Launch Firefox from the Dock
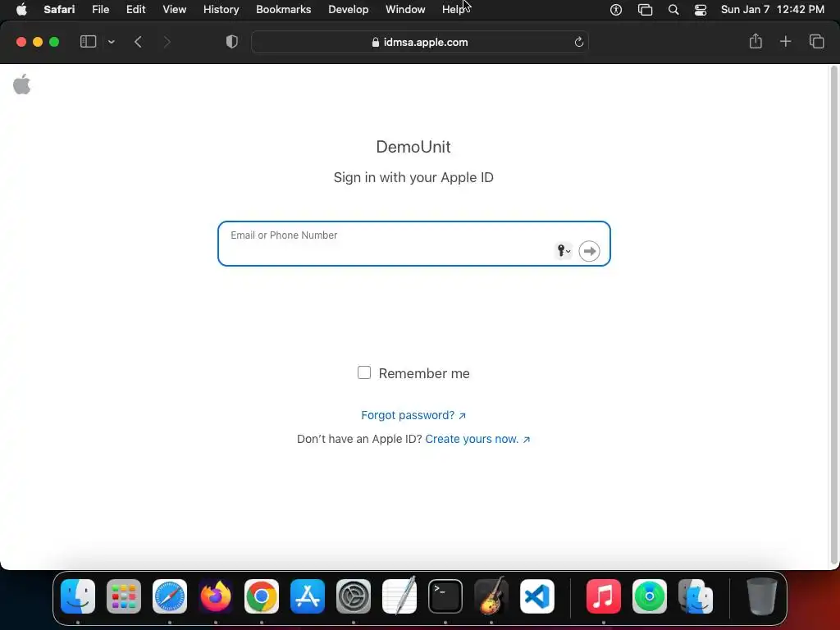Viewport: 840px width, 630px height. tap(216, 596)
